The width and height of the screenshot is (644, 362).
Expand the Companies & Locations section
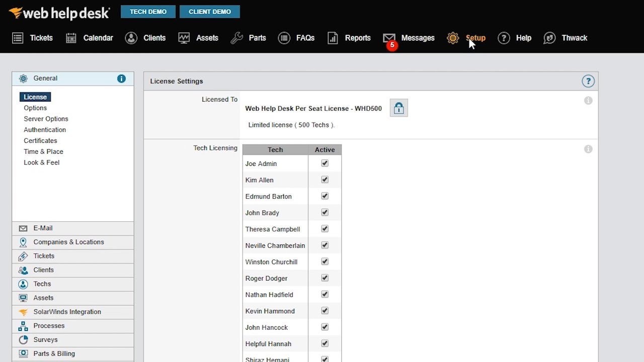(73, 242)
